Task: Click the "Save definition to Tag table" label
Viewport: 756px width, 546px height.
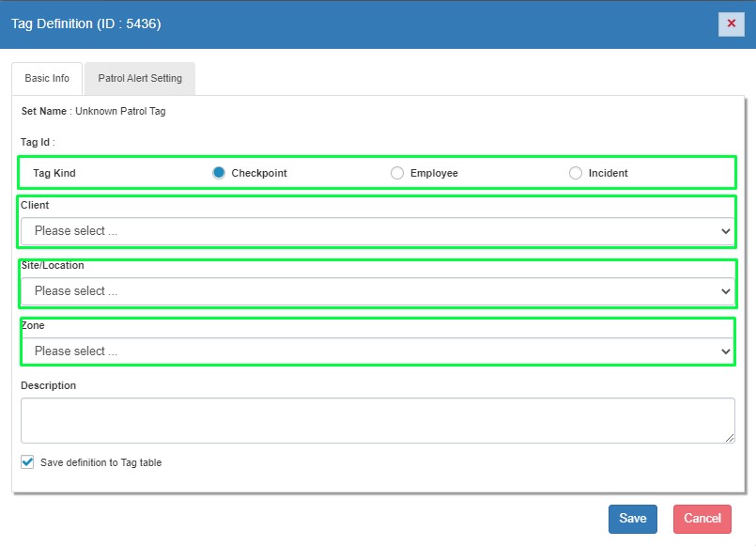Action: click(x=100, y=462)
